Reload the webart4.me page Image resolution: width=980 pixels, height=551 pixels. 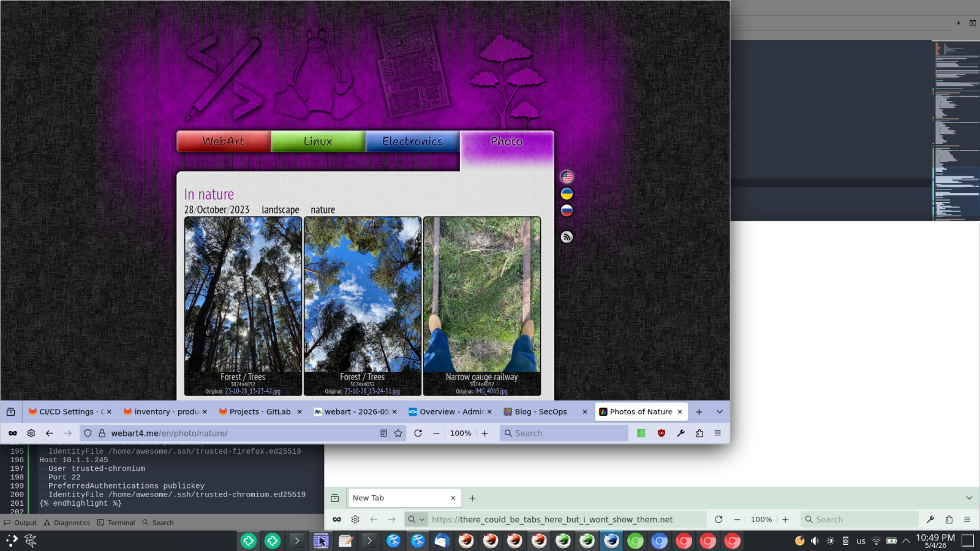point(418,433)
